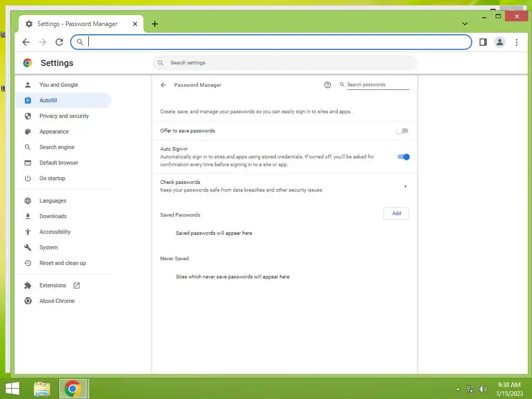Open Reset and clean up label
This screenshot has width=532, height=399.
click(62, 263)
